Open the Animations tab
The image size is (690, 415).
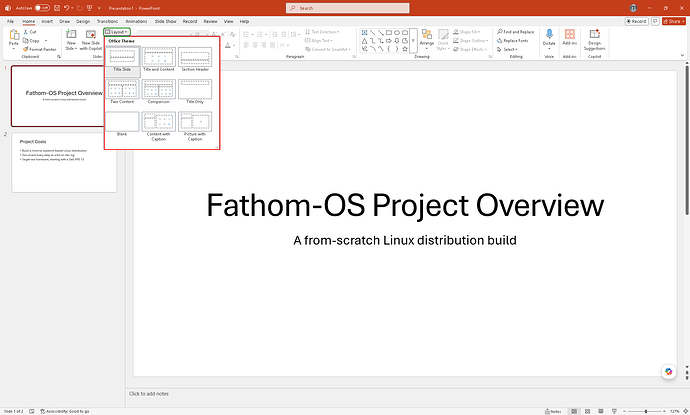136,21
